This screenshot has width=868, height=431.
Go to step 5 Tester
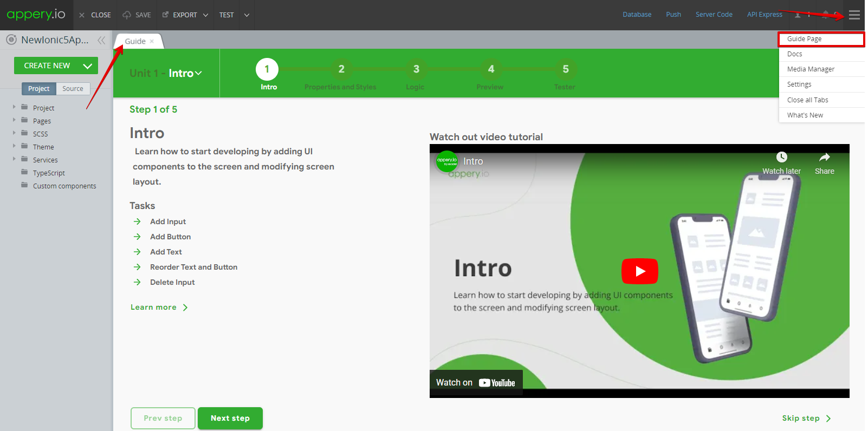(x=566, y=69)
